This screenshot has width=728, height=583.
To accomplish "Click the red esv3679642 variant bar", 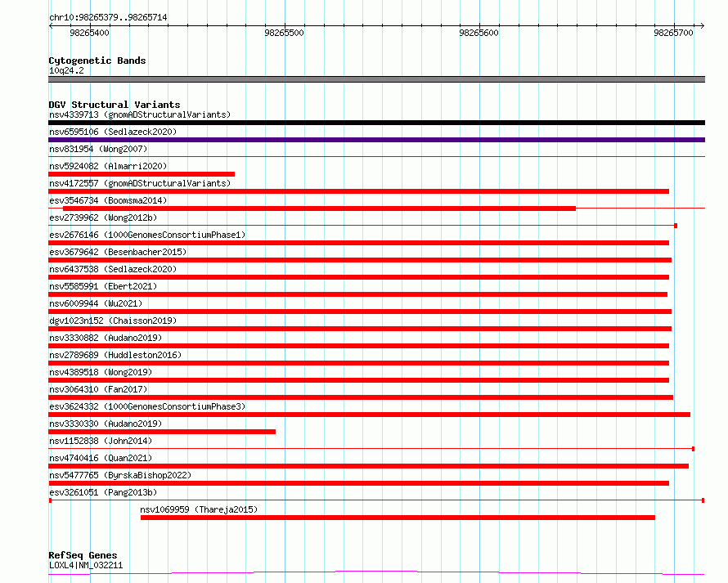I will (360, 260).
